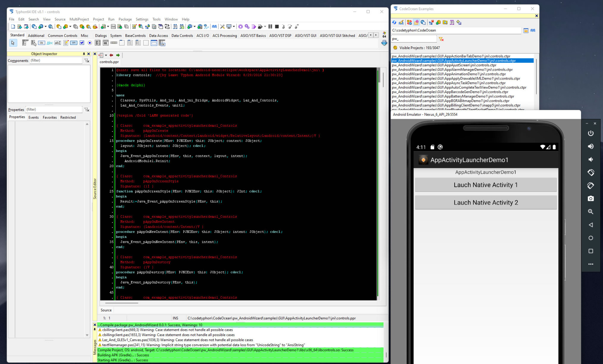Image resolution: width=603 pixels, height=364 pixels.
Task: Pick the TScrollBar component in palette
Action: point(114,43)
